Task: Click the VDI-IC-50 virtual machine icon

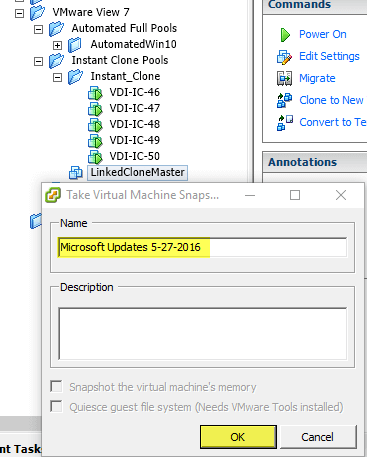Action: pyautogui.click(x=95, y=157)
